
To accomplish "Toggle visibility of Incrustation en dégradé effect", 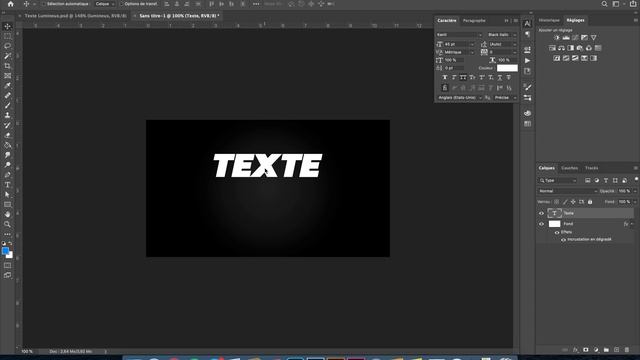I will (563, 240).
